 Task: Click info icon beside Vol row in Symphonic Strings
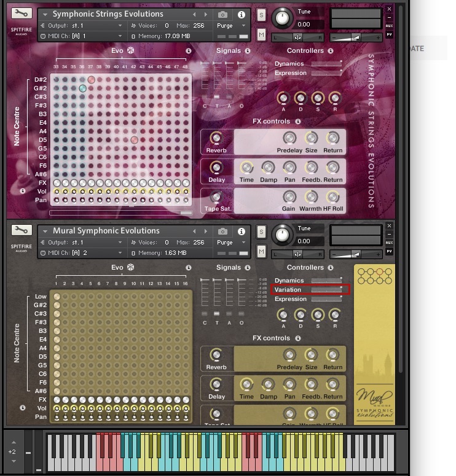[x=23, y=191]
